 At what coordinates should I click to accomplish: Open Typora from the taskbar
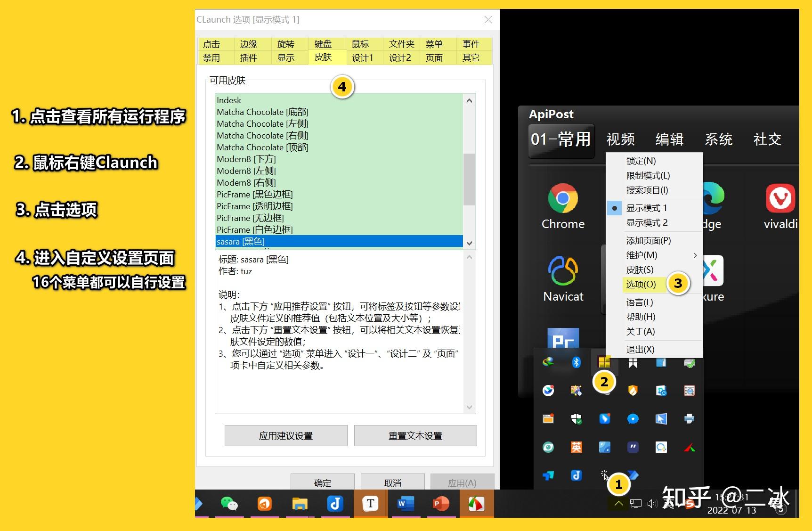(370, 504)
